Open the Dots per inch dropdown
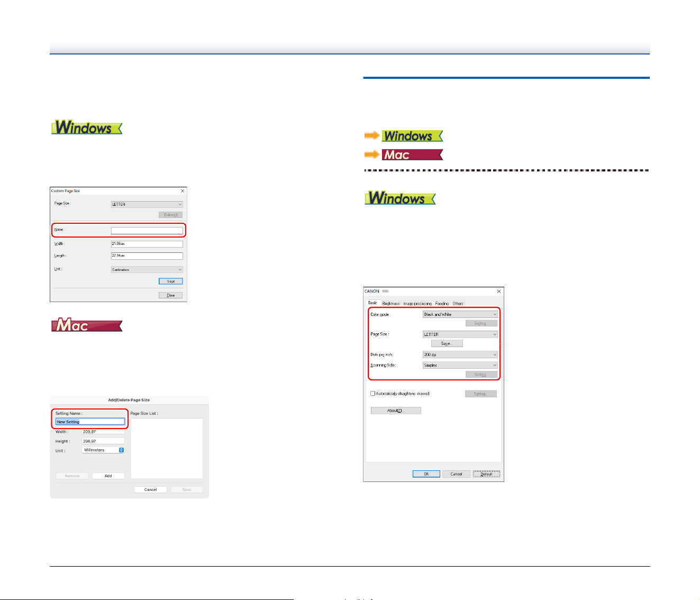700x600 pixels. (460, 354)
